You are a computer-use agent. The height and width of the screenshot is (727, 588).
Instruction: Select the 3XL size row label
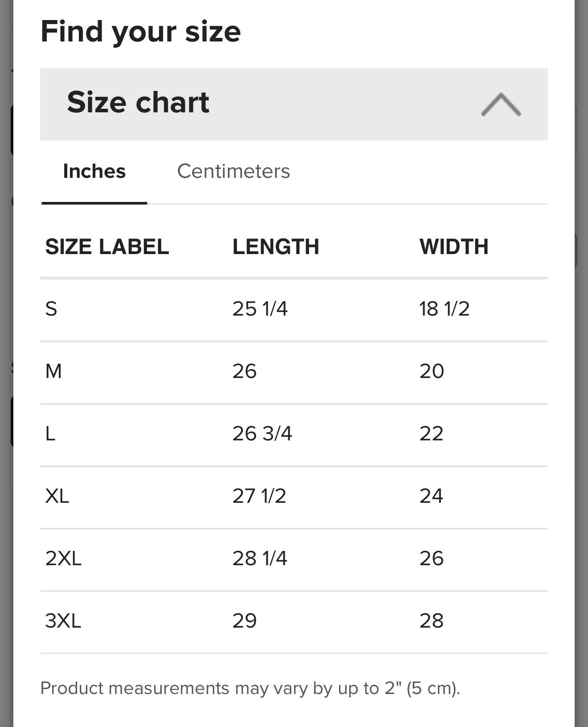pyautogui.click(x=63, y=620)
